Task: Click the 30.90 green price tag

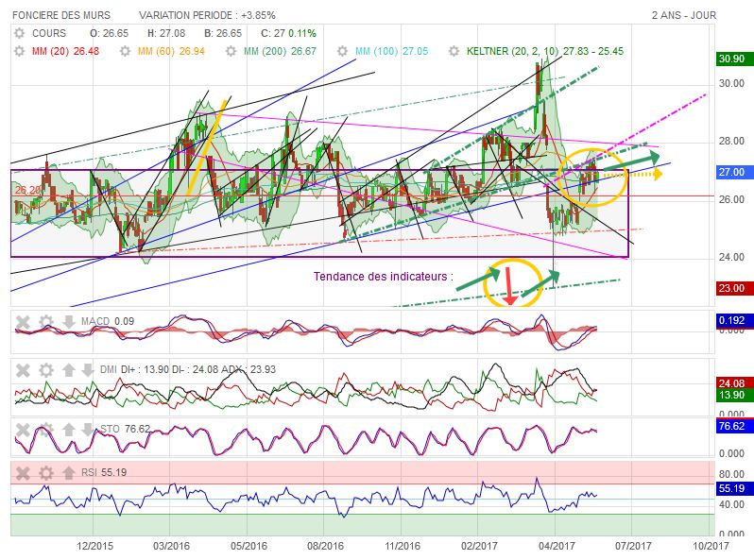Action: 734,59
